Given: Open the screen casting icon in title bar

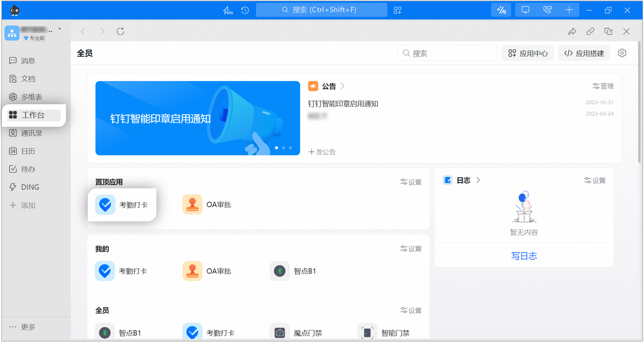Looking at the screenshot, I should [525, 10].
